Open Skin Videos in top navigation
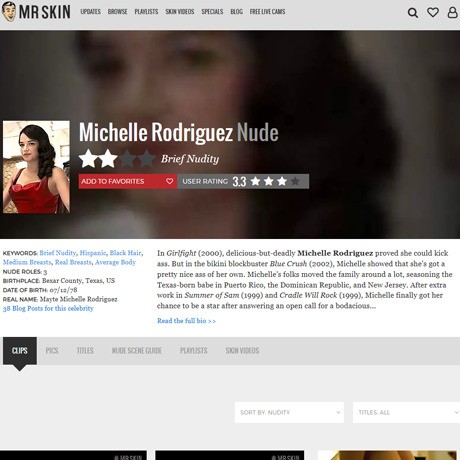The height and width of the screenshot is (460, 460). tap(180, 12)
